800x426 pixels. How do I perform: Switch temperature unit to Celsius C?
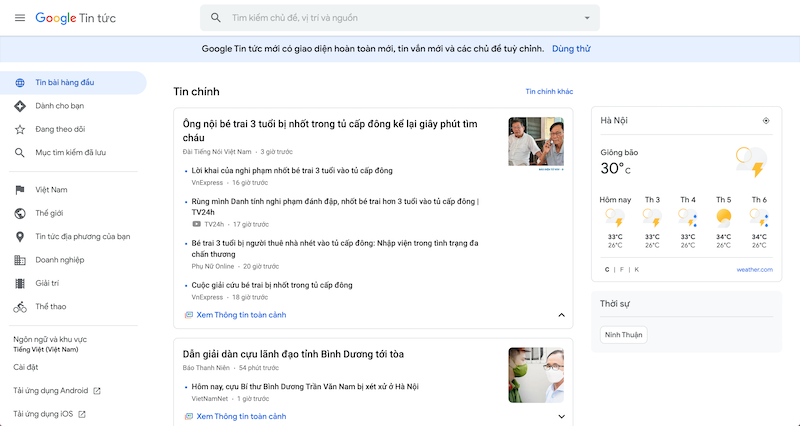[x=607, y=270]
